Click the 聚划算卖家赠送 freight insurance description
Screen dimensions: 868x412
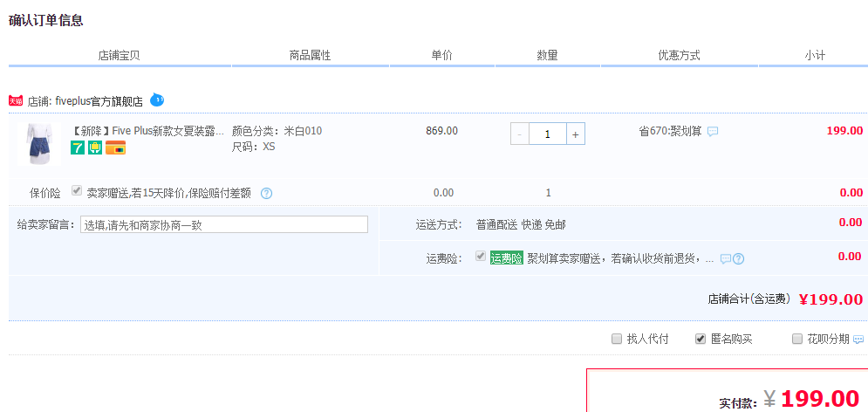620,258
